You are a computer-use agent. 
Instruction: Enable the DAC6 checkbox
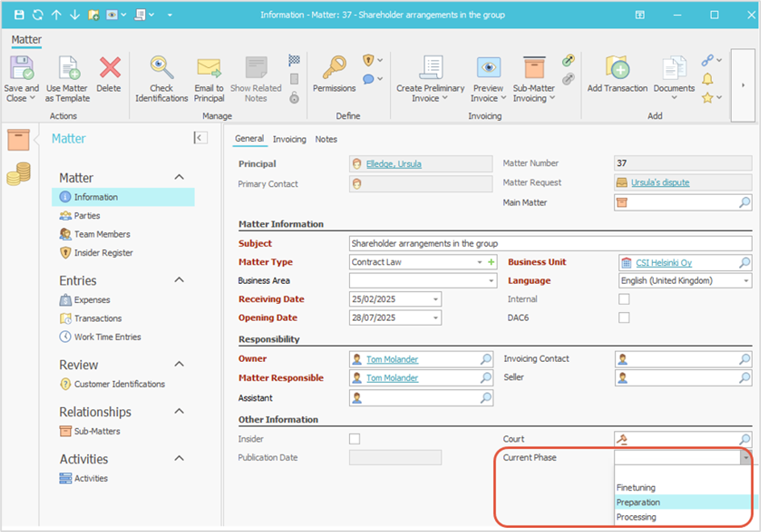[x=623, y=318]
